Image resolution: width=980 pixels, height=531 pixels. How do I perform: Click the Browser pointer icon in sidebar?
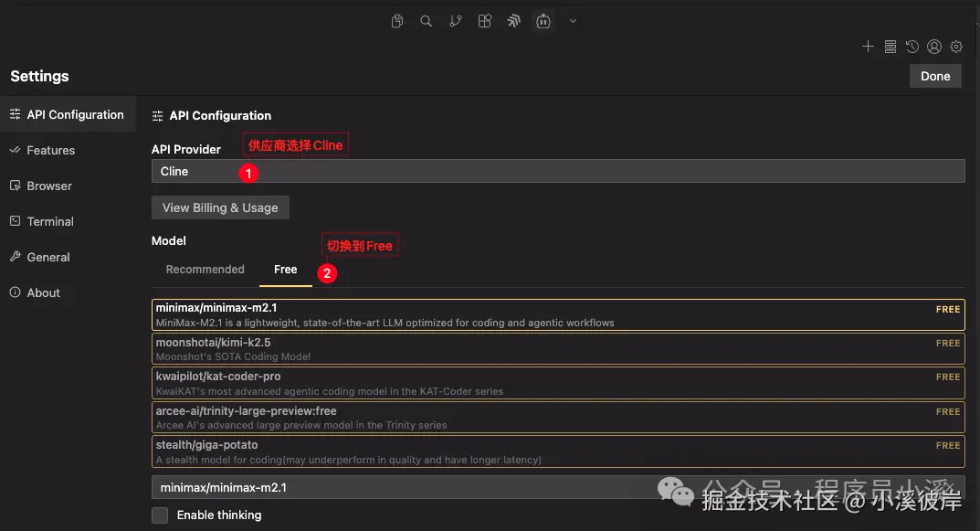[x=15, y=186]
